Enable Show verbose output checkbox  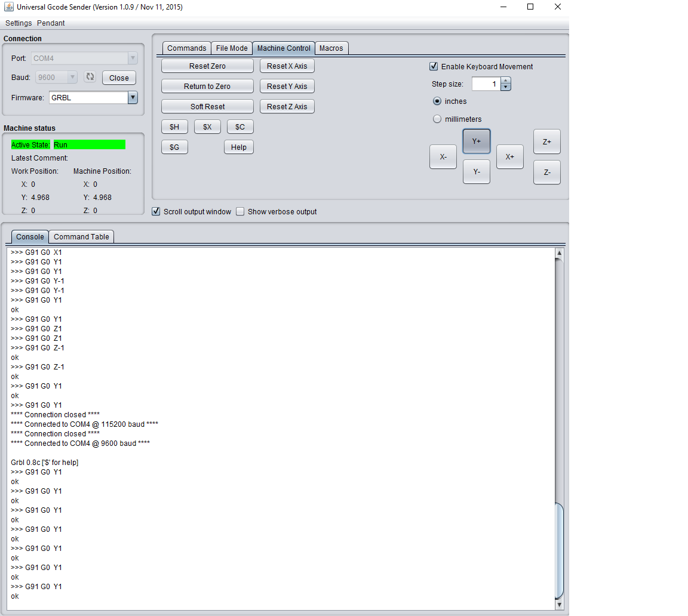pos(240,211)
